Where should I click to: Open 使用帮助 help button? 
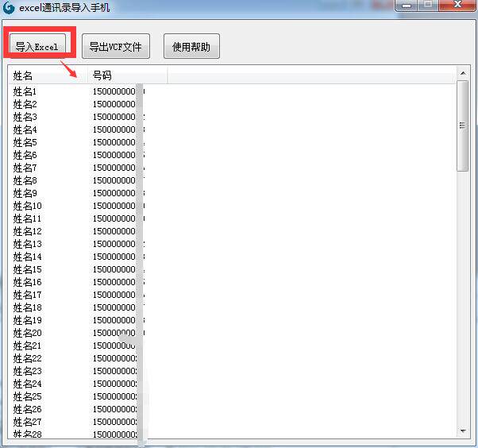tap(191, 47)
